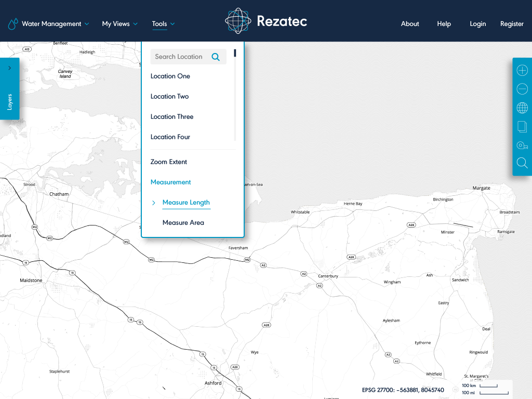Click the 100 mi scale bar
The width and height of the screenshot is (532, 399).
pyautogui.click(x=494, y=393)
